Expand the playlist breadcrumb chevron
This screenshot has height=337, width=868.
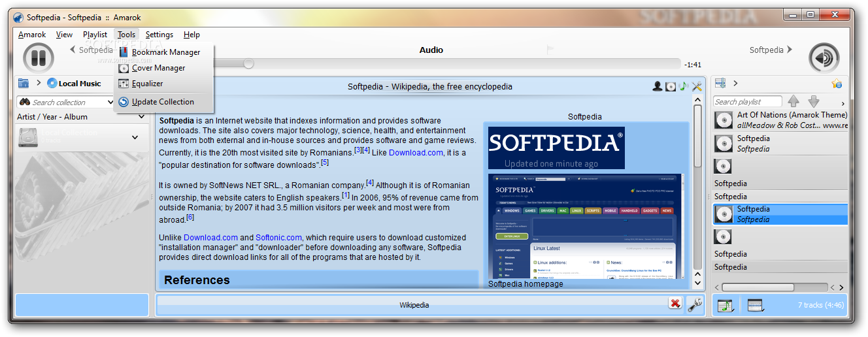point(735,83)
